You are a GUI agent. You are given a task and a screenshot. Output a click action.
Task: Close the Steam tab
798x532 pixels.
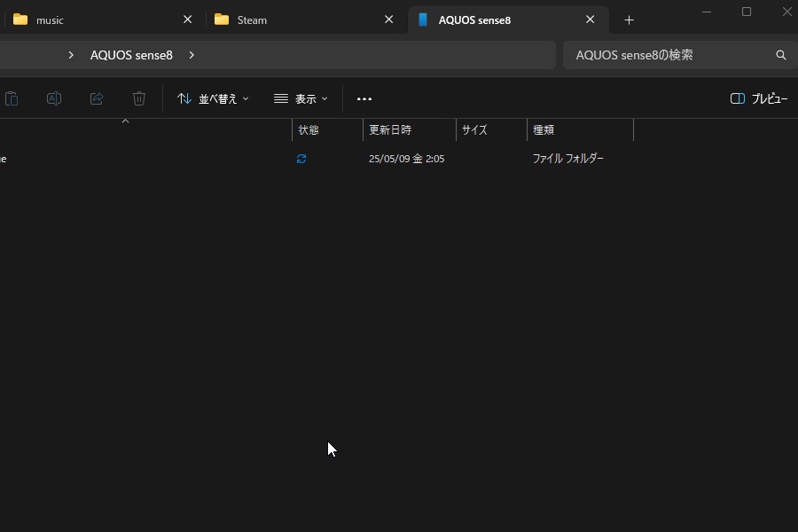[389, 20]
